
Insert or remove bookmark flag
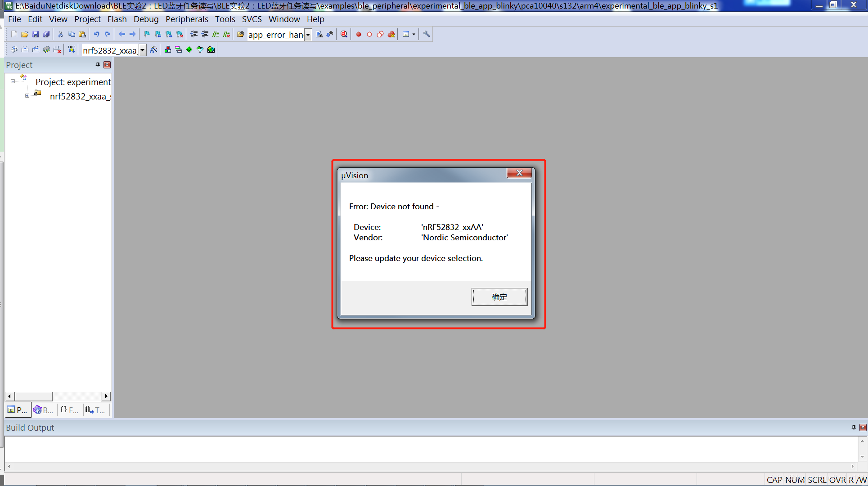click(147, 34)
